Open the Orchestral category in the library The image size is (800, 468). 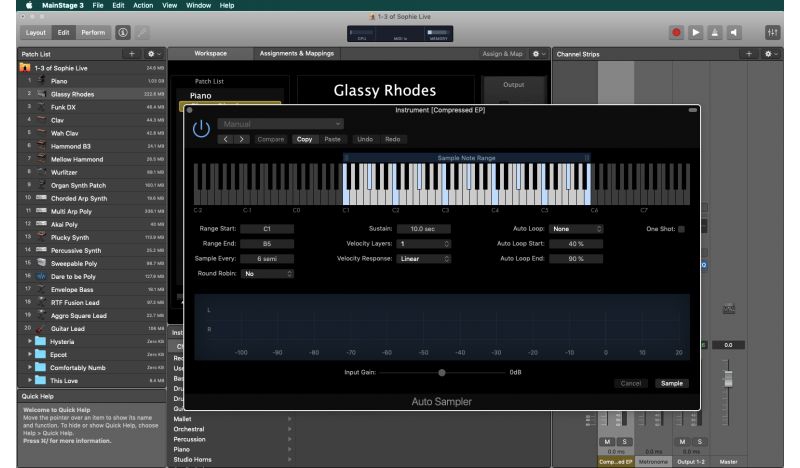click(x=234, y=429)
